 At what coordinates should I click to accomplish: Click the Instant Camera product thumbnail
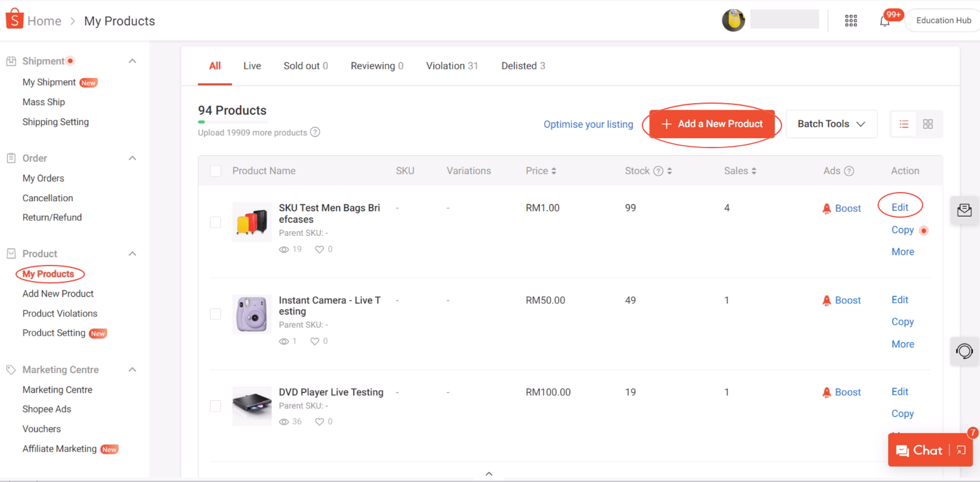pos(252,314)
